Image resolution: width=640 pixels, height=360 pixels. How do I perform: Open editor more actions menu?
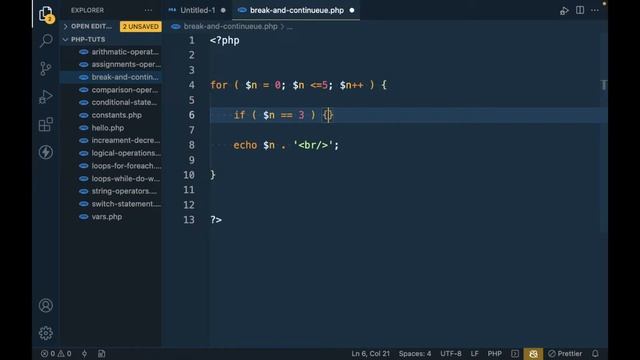(595, 10)
